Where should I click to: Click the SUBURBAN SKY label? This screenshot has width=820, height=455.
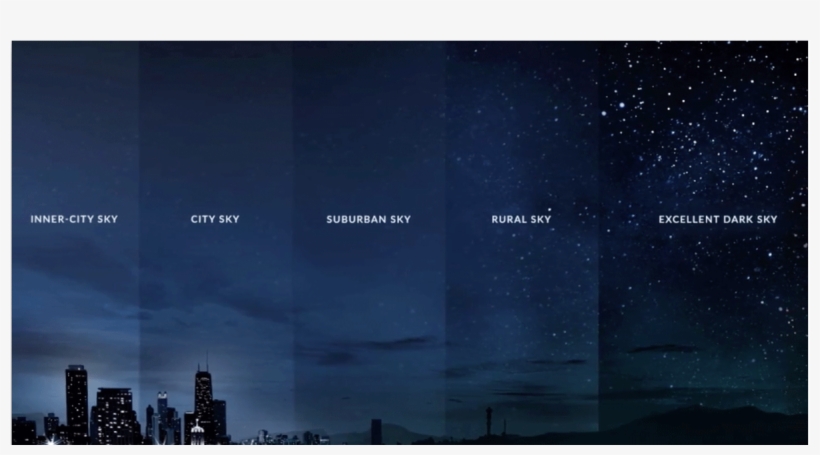click(368, 219)
